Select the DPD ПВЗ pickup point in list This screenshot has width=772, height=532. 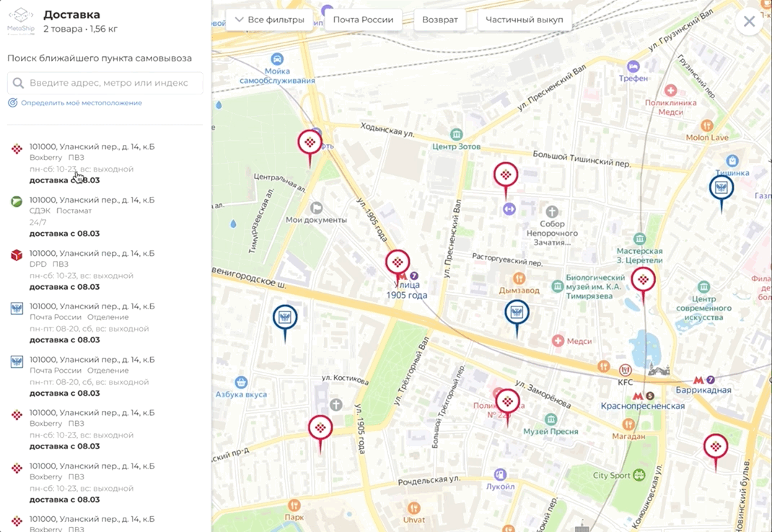pyautogui.click(x=105, y=270)
